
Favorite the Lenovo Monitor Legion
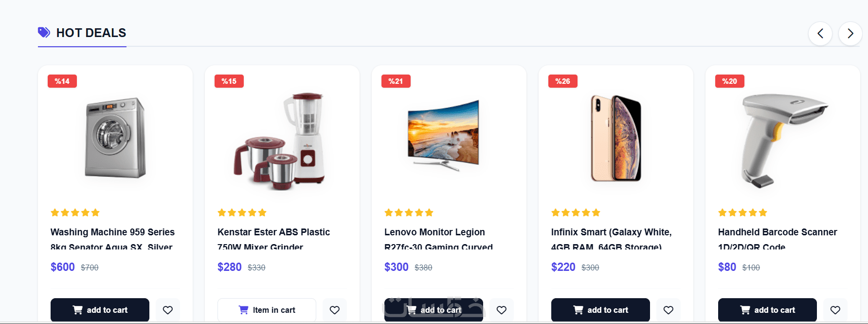[502, 310]
